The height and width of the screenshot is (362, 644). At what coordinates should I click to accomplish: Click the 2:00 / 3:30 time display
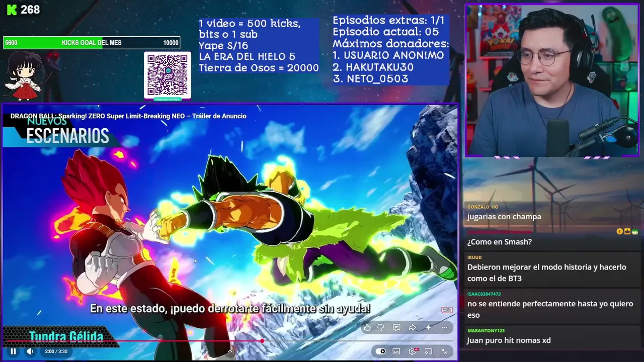pyautogui.click(x=56, y=351)
